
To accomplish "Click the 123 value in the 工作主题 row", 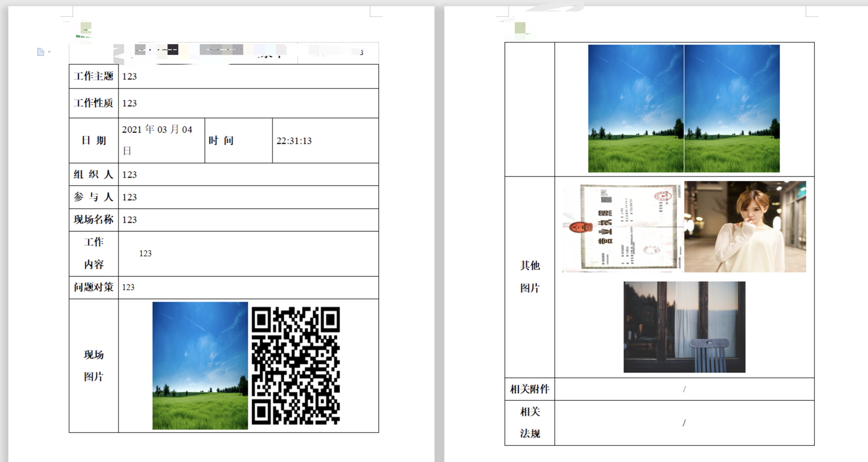I will (129, 77).
